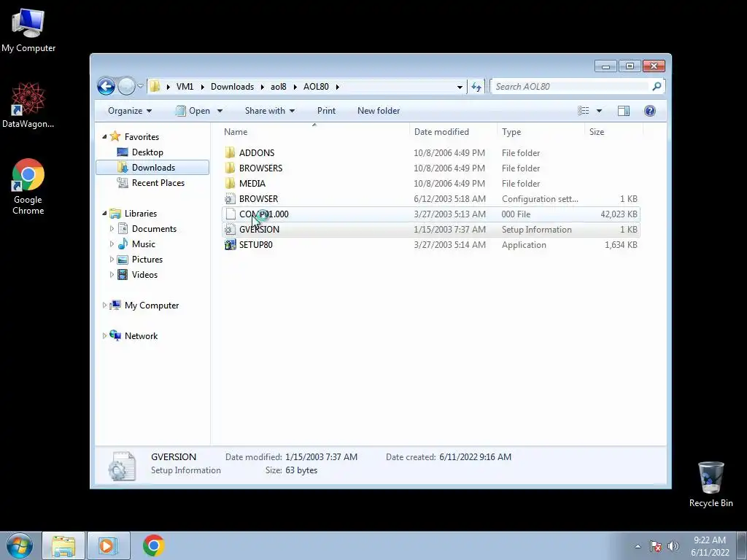Open recent pages dropdown arrow

point(140,86)
